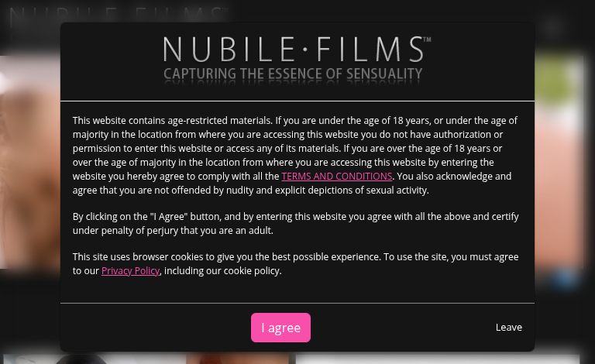
Task: Click the age-restricted materials paragraph
Action: [294, 155]
